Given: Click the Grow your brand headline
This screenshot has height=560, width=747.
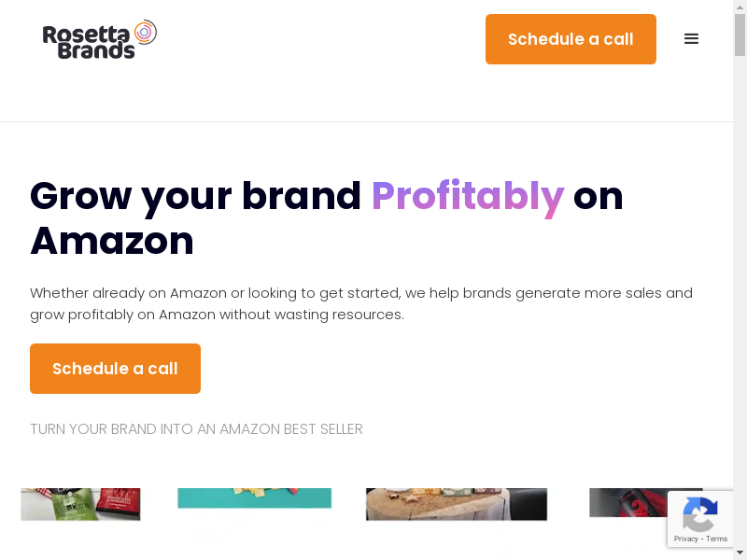Looking at the screenshot, I should [x=195, y=196].
